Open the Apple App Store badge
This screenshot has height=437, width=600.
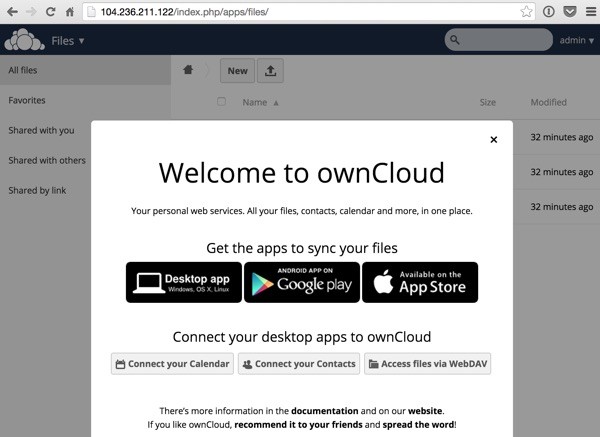[x=420, y=282]
